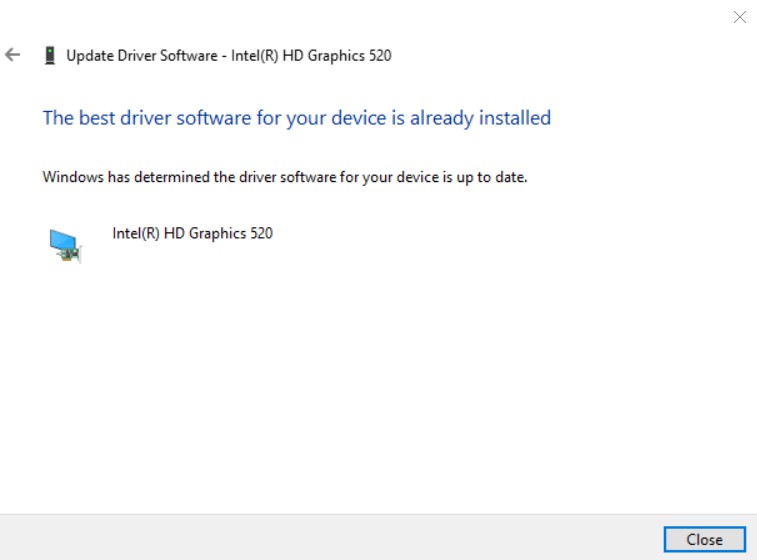757x560 pixels.
Task: Click the display adapter device icon
Action: point(66,245)
